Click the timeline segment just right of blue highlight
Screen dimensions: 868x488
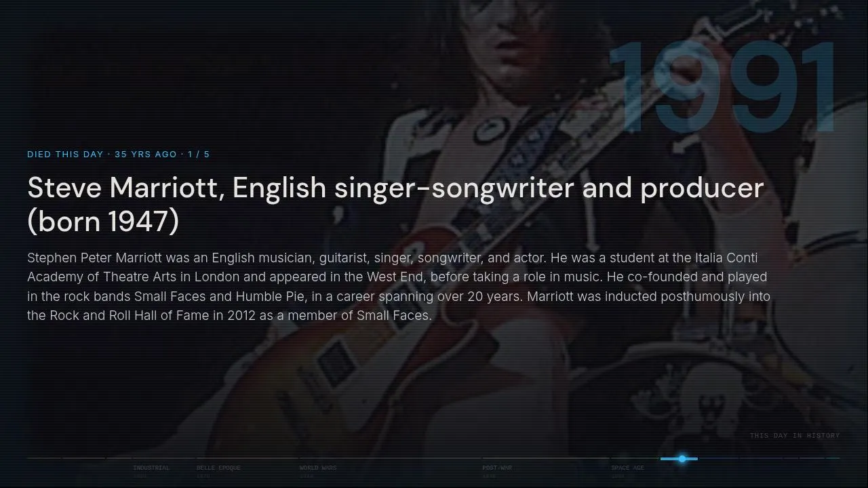tap(719, 458)
